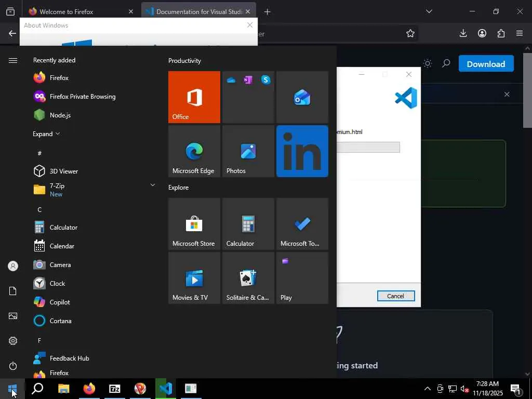The width and height of the screenshot is (532, 399).
Task: List all Firefox tabs dropdown
Action: click(429, 11)
